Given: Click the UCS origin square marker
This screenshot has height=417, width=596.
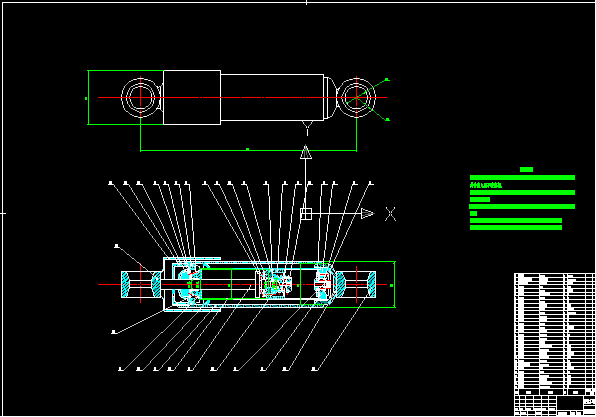Looking at the screenshot, I should (306, 214).
